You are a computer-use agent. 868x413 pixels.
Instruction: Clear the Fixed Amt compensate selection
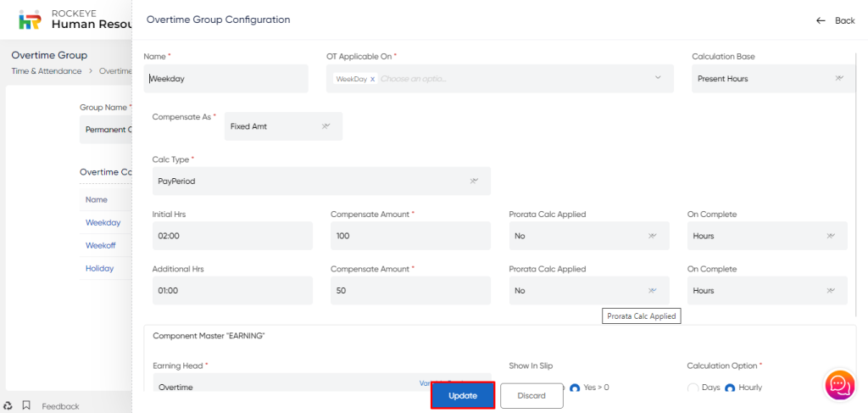pos(325,126)
